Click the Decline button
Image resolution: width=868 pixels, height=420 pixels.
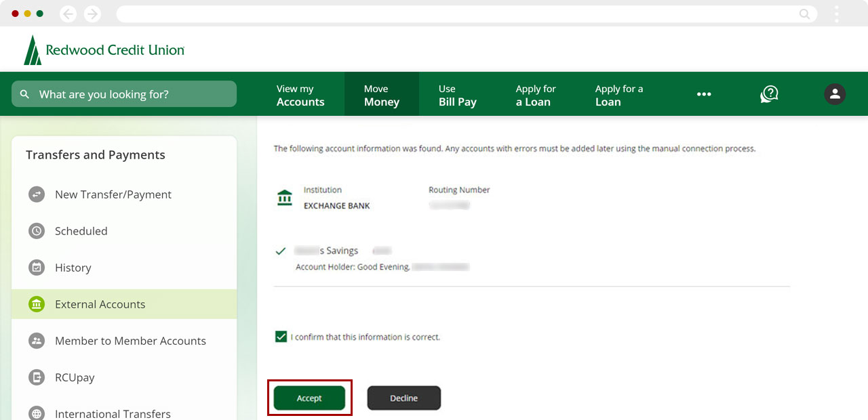(404, 398)
